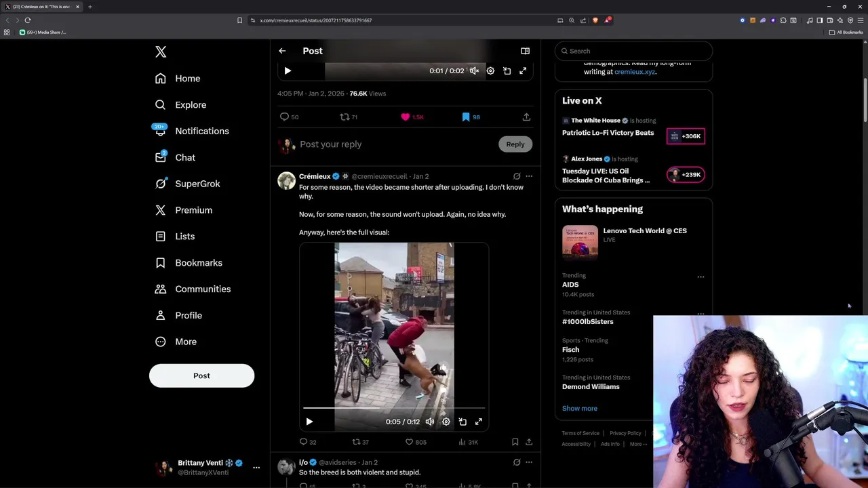The image size is (868, 488).
Task: Reload the page in the browser toolbar
Action: 28,20
